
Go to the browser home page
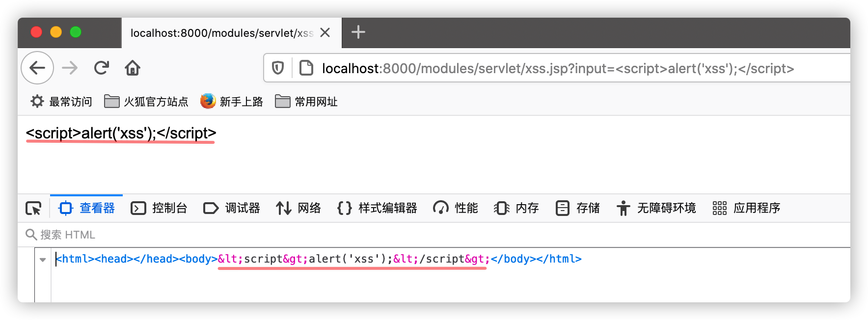133,68
